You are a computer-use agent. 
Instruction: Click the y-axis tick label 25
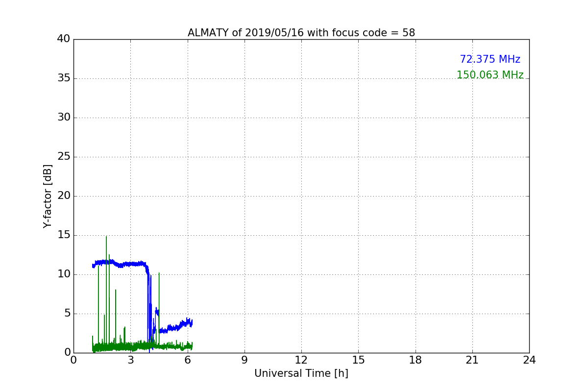tap(64, 157)
